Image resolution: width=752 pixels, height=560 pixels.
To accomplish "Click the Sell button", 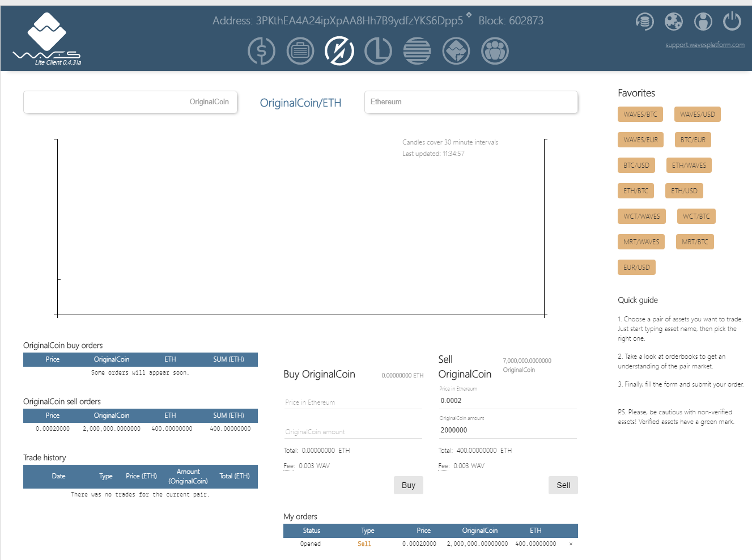I will 563,485.
